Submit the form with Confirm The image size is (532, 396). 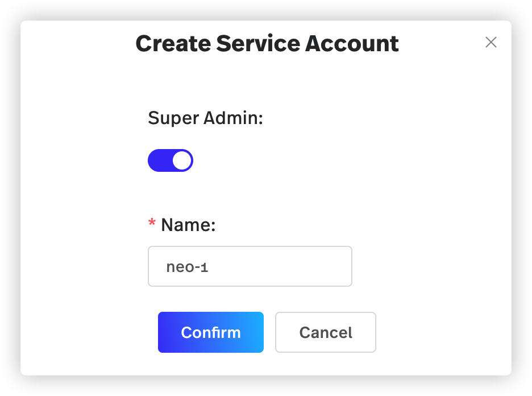[211, 332]
